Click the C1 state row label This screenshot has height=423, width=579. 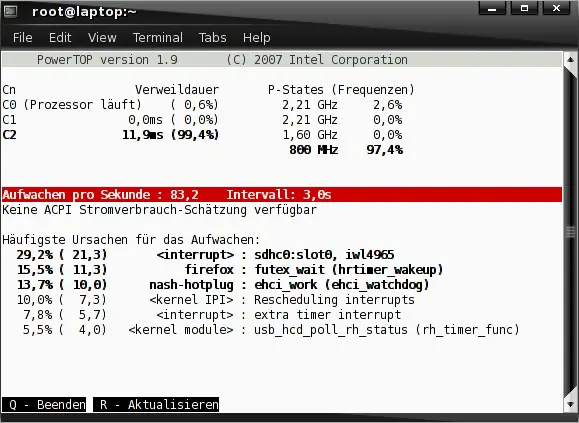(x=9, y=120)
